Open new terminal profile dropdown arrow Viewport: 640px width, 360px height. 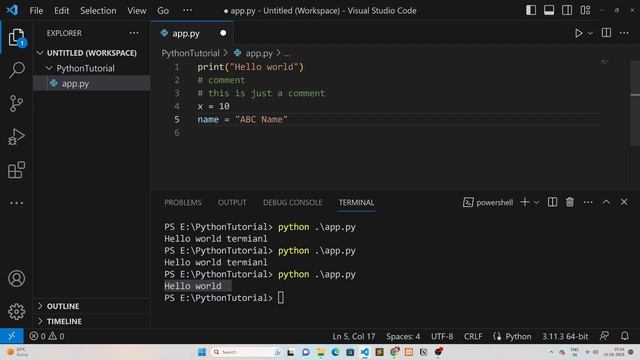coord(536,202)
